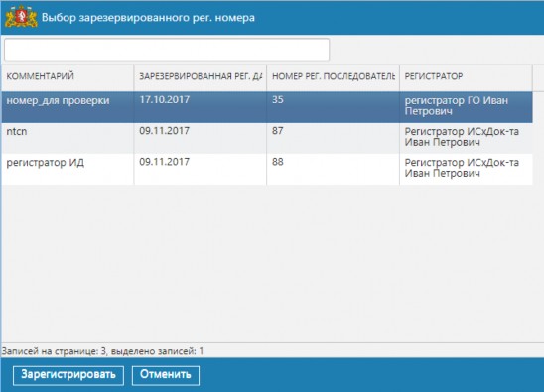Screen dimensions: 544x392
Task: Click registrar cell in row 87
Action: 466,138
